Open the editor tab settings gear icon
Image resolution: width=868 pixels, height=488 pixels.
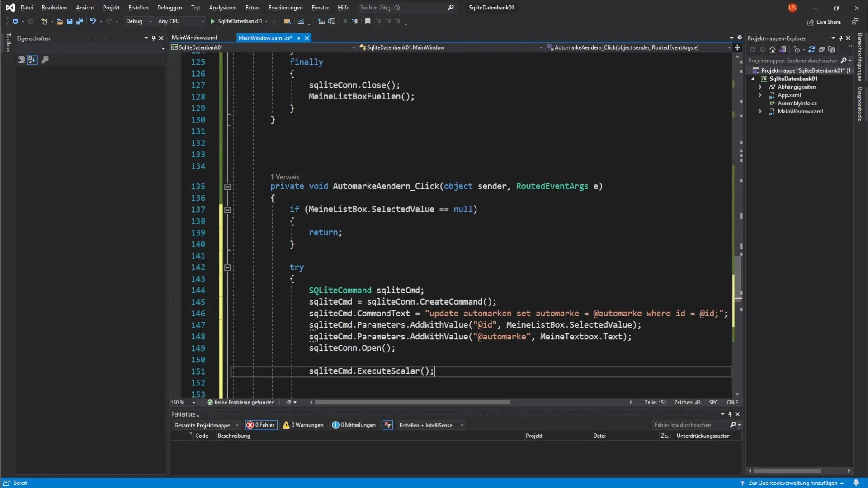pyautogui.click(x=740, y=38)
